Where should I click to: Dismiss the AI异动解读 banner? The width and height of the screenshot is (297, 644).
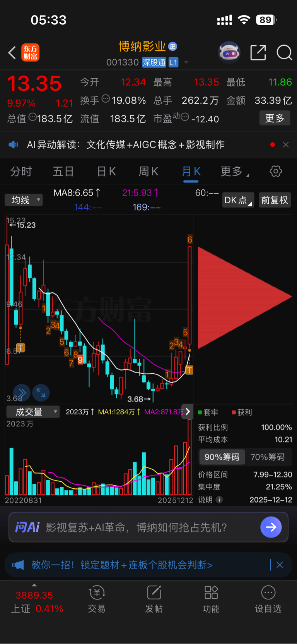pos(286,144)
